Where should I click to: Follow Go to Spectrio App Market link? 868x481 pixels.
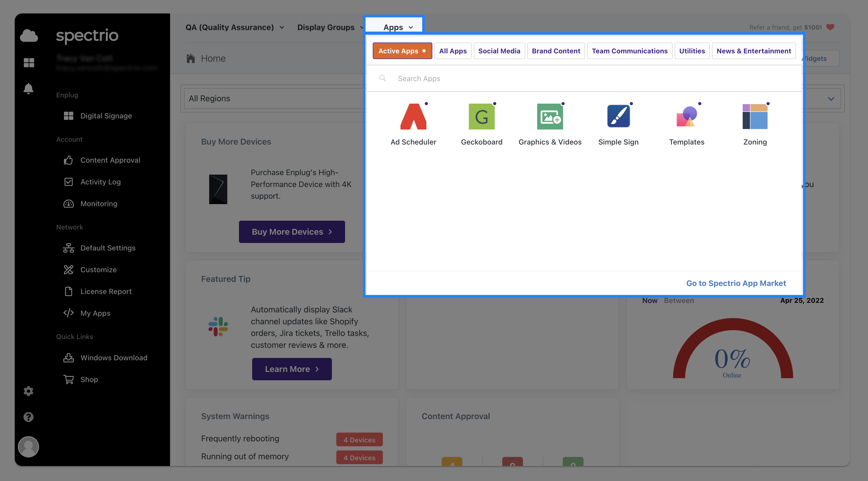(x=736, y=283)
